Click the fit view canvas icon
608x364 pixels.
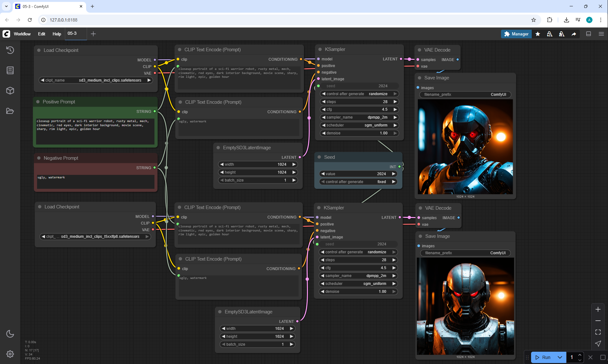(598, 332)
